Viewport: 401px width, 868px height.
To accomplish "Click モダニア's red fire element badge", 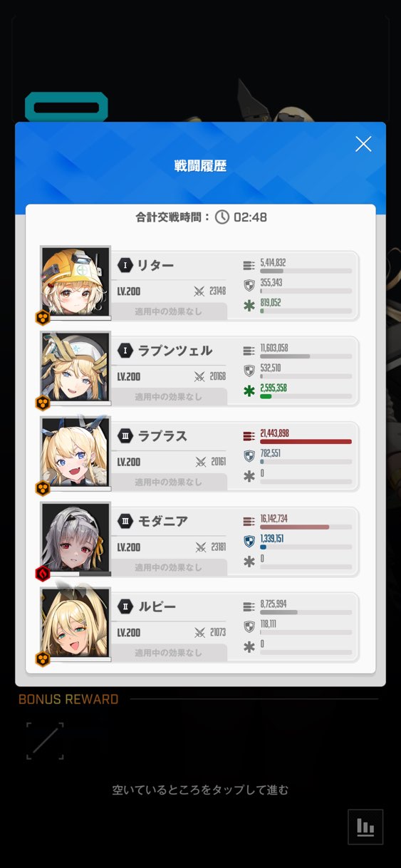I will [x=43, y=574].
